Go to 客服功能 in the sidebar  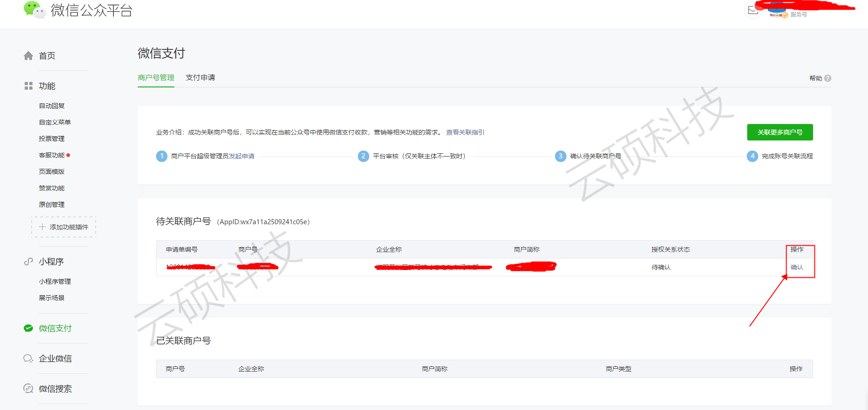[x=52, y=155]
